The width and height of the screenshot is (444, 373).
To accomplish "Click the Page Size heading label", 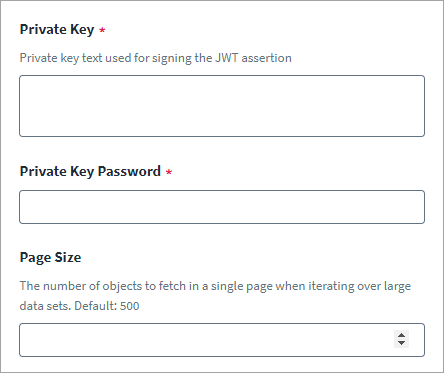I will [50, 258].
